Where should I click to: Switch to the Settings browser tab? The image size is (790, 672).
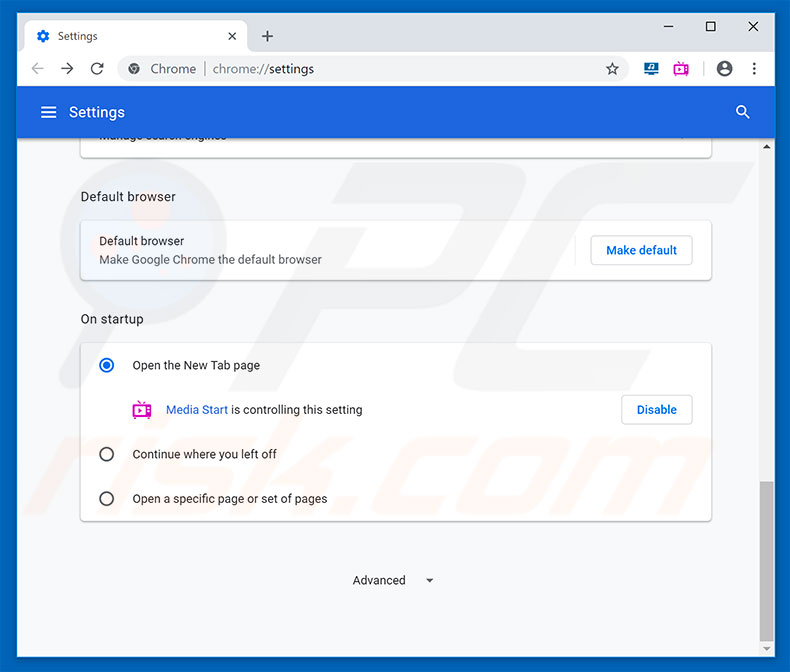tap(136, 36)
